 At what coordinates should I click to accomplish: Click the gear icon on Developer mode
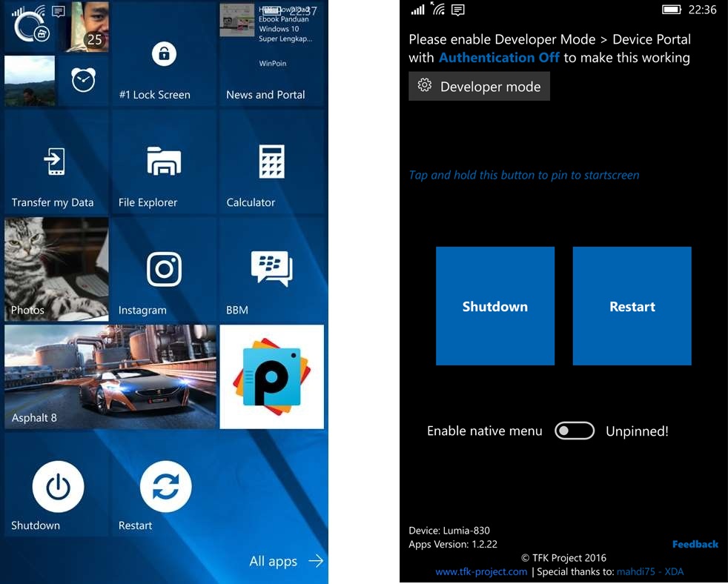coord(424,85)
